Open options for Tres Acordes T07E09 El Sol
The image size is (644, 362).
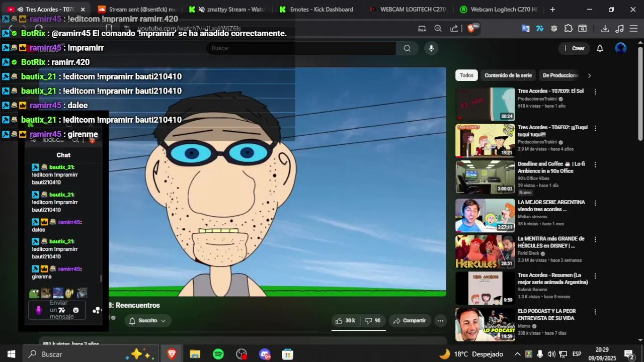pos(595,92)
